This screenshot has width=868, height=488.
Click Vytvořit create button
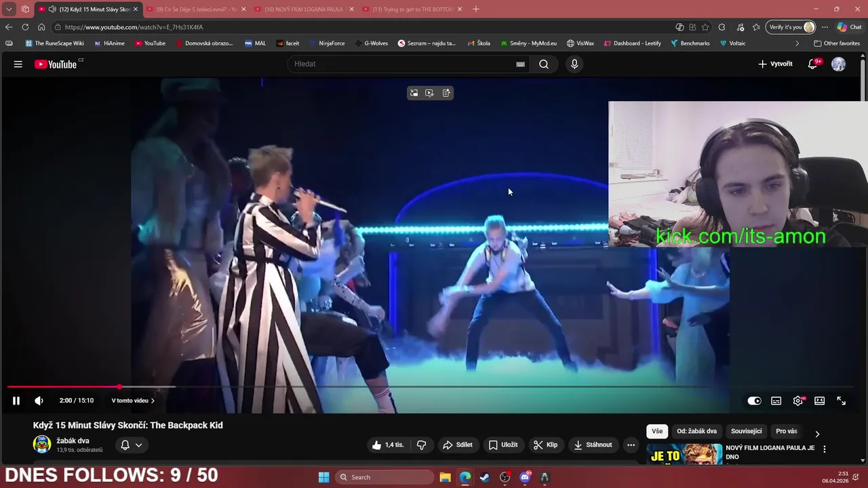(775, 64)
